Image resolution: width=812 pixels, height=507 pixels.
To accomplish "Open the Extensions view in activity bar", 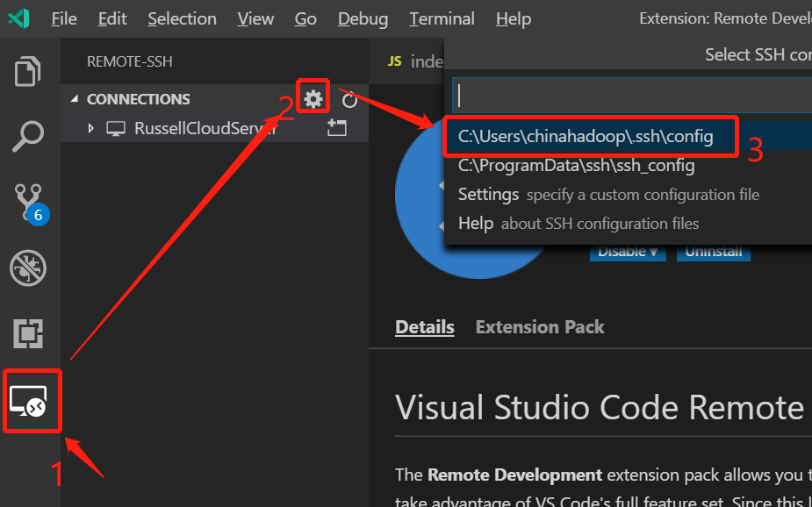I will pyautogui.click(x=28, y=333).
